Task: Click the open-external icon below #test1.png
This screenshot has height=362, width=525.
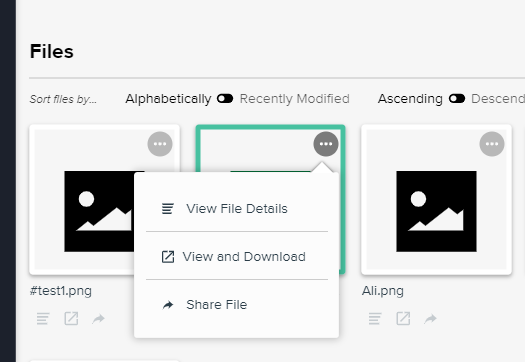Action: point(71,318)
